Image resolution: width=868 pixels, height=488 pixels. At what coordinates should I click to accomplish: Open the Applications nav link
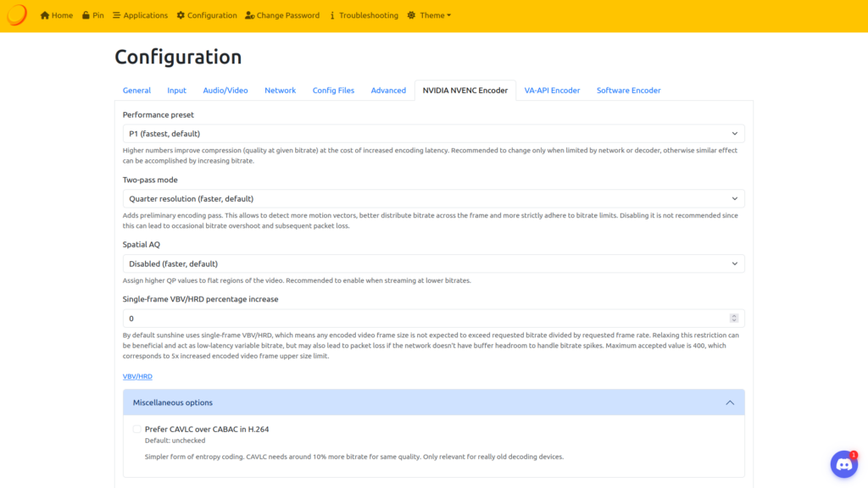[140, 15]
